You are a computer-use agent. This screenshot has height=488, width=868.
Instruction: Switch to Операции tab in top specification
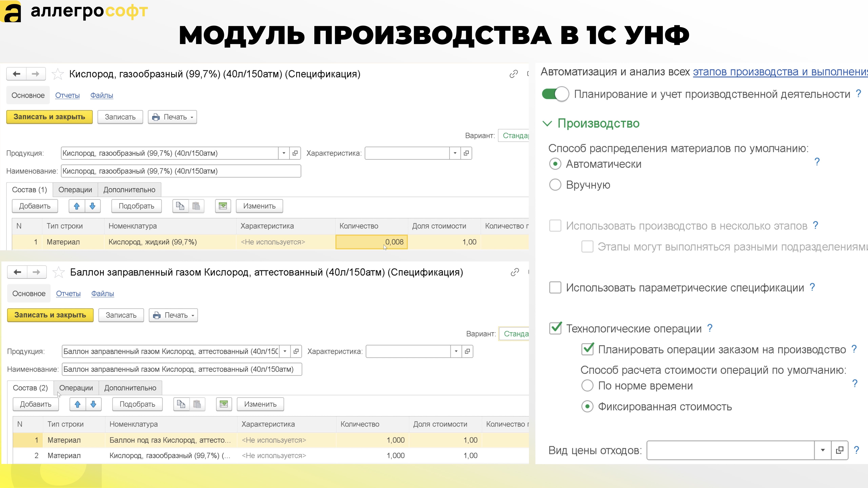75,190
